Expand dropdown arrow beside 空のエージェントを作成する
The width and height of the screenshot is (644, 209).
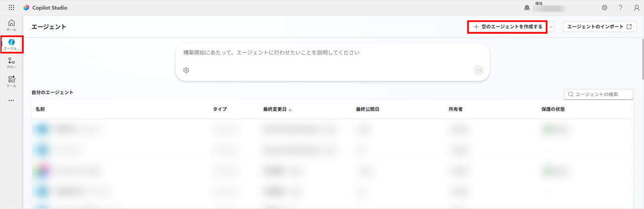click(551, 27)
